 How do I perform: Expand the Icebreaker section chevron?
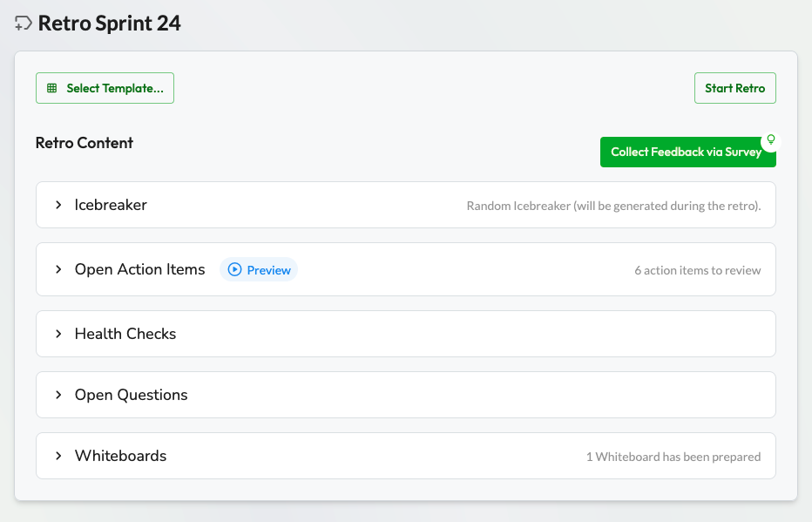click(x=58, y=205)
